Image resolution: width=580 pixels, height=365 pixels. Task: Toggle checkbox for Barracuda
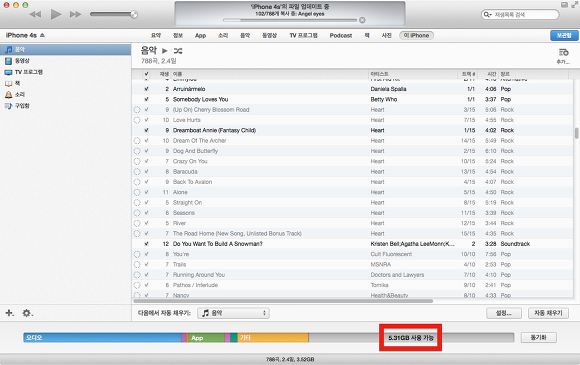coord(146,172)
